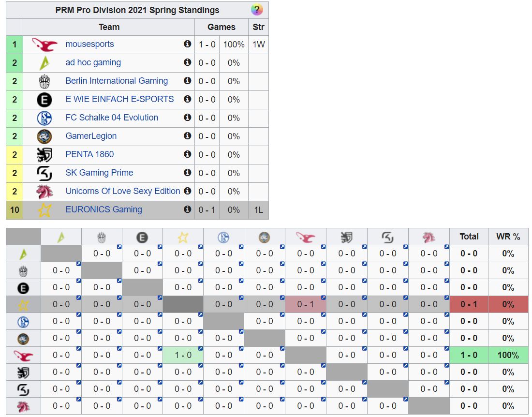
Task: Click the ad hoc gaming link
Action: tap(93, 62)
